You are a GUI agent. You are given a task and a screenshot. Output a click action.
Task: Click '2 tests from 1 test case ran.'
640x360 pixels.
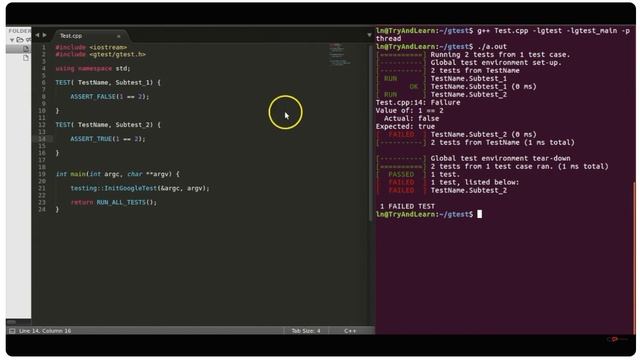click(x=519, y=167)
